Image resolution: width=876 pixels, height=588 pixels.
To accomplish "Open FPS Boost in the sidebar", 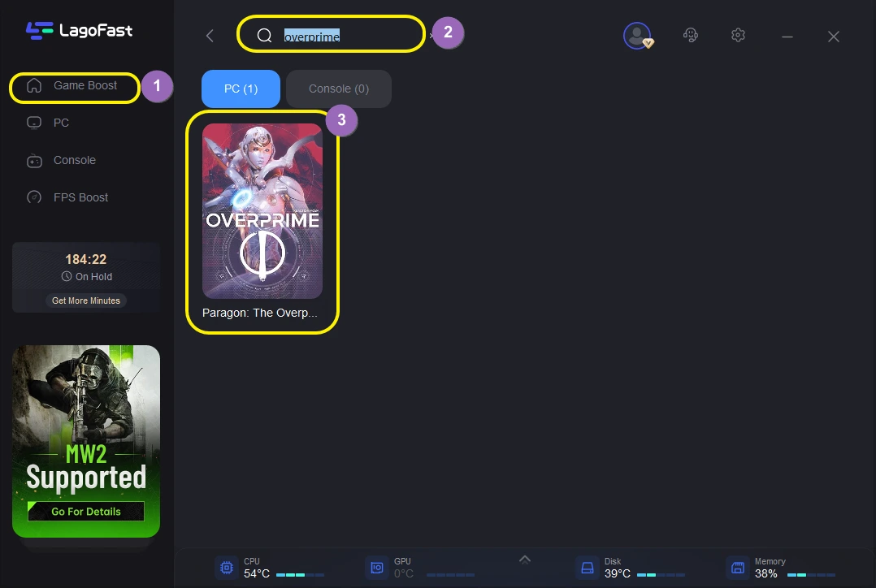I will (x=80, y=197).
